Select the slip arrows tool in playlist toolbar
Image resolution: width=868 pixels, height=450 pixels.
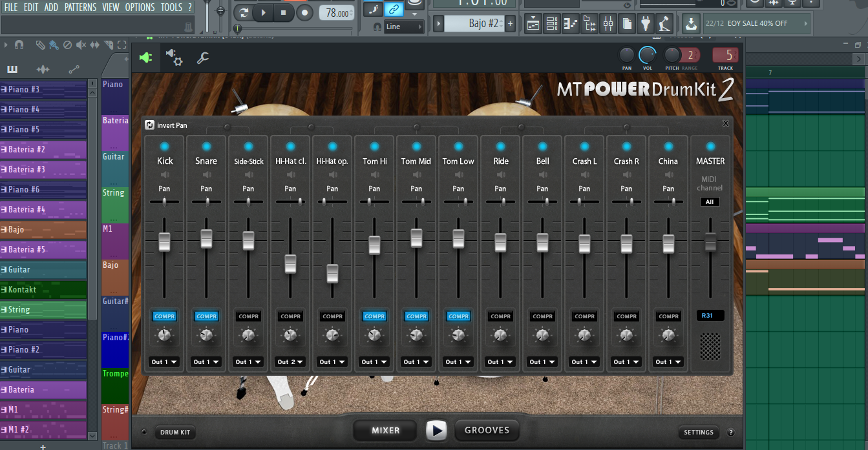[x=95, y=45]
